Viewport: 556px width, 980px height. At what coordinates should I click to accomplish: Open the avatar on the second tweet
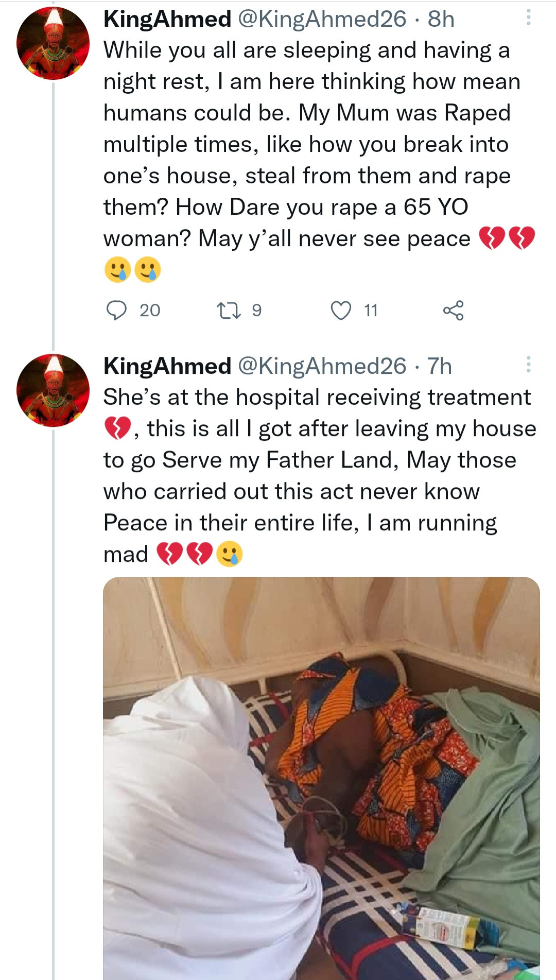[x=53, y=390]
